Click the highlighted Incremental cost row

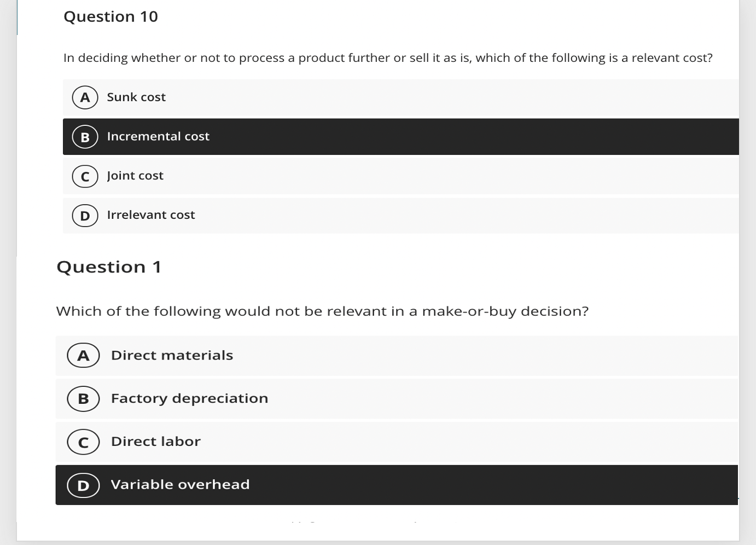pos(328,137)
